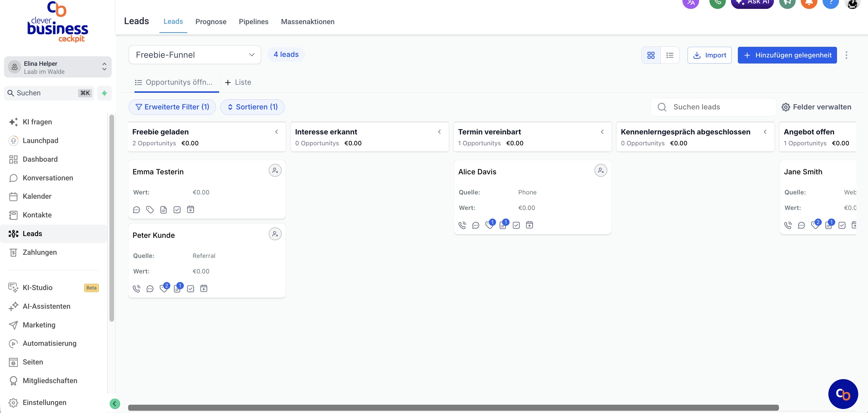Open the purple language translate icon
The width and height of the screenshot is (868, 413).
(691, 2)
